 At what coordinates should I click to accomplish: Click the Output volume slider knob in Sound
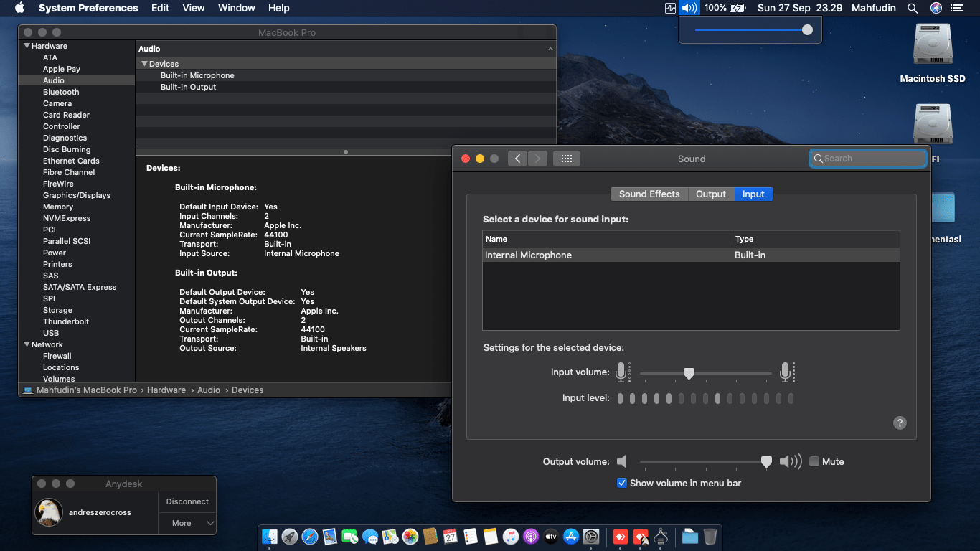pos(766,462)
